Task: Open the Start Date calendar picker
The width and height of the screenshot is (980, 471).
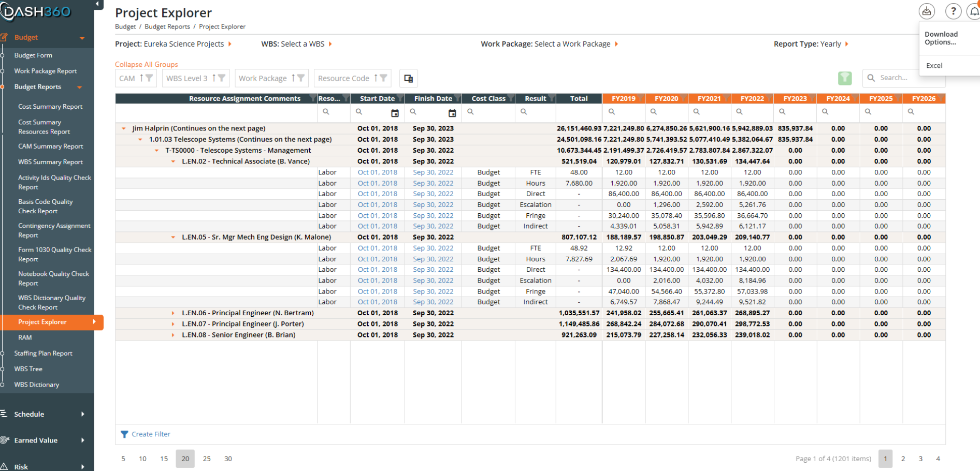Action: click(x=395, y=113)
